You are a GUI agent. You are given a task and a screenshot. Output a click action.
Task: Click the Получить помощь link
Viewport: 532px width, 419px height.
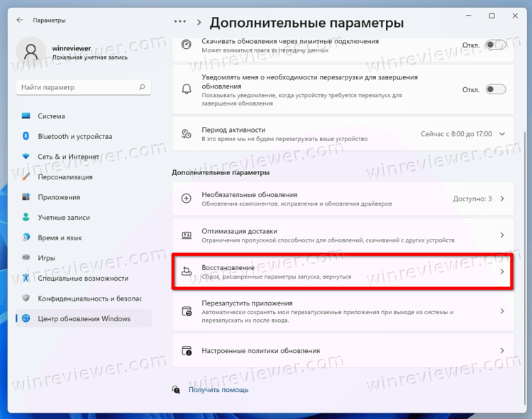218,389
